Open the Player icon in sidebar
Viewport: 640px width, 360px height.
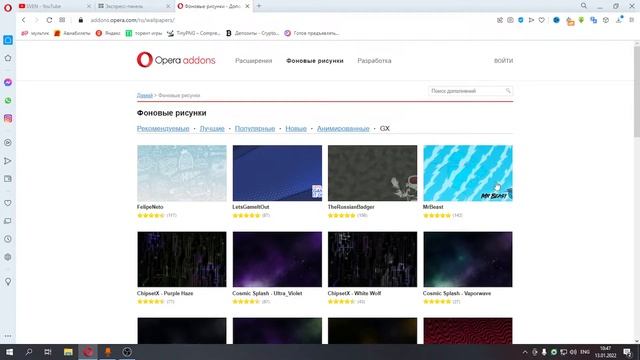(x=8, y=142)
